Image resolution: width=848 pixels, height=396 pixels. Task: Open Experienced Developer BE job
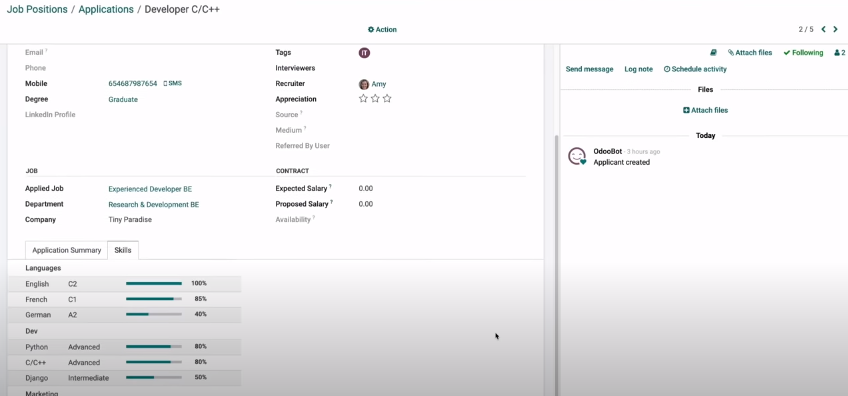pos(150,189)
